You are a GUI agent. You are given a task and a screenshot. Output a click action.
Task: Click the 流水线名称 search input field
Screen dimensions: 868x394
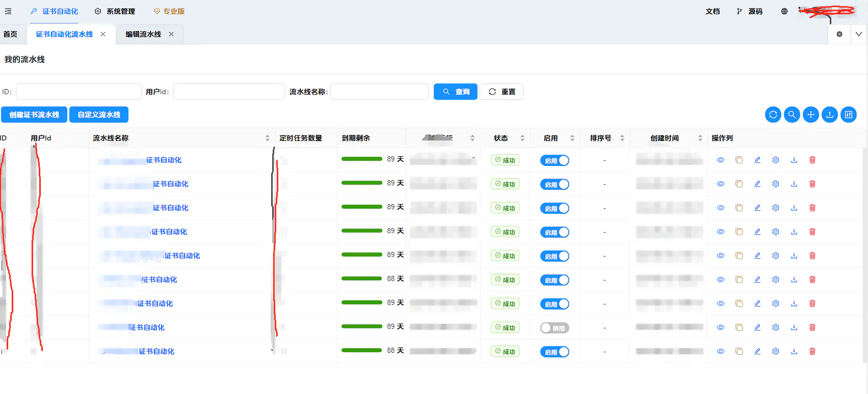tap(379, 92)
